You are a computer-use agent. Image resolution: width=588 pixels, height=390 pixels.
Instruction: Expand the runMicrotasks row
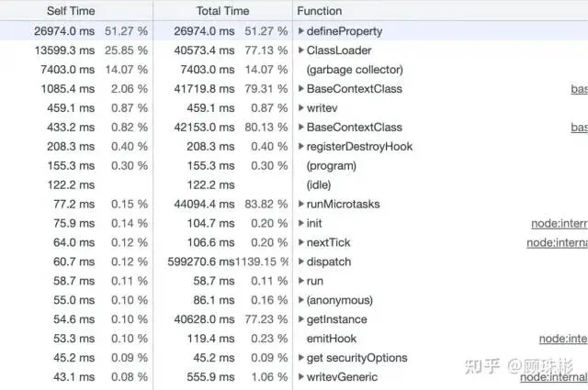coord(301,205)
